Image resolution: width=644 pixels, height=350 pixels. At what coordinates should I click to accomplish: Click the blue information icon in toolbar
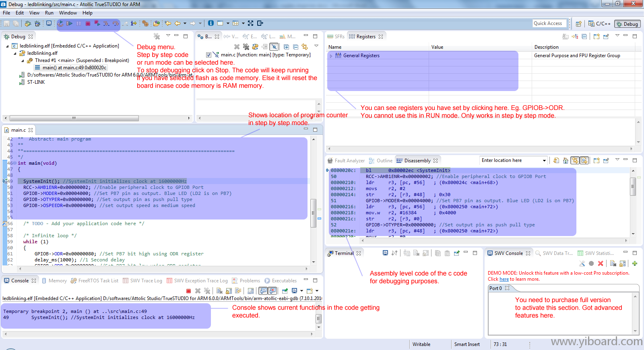(211, 23)
